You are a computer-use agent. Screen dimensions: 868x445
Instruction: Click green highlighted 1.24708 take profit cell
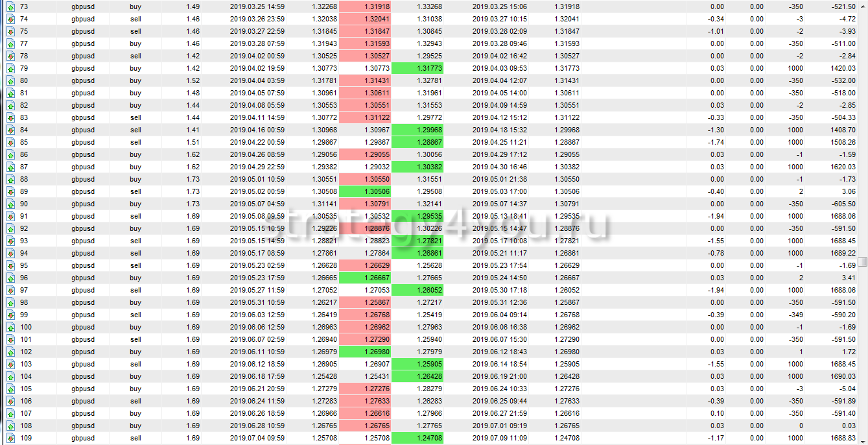(421, 438)
